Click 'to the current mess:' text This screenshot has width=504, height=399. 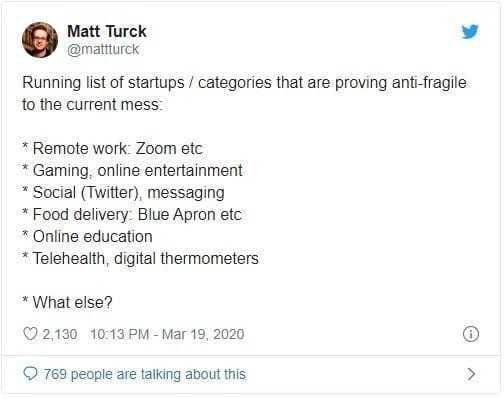(x=92, y=105)
